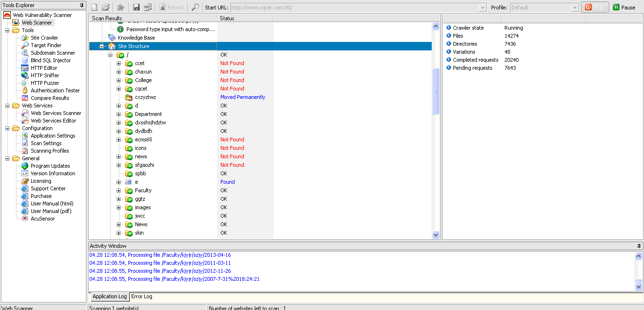Screen dimensions: 644x310
Task: Launch the Authentication Tester tool
Action: (55, 90)
